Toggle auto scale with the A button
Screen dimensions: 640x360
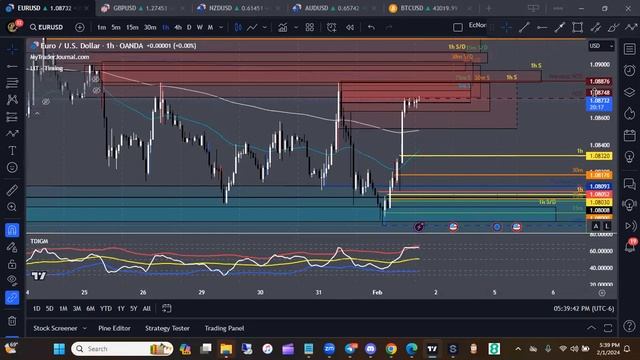tap(596, 226)
